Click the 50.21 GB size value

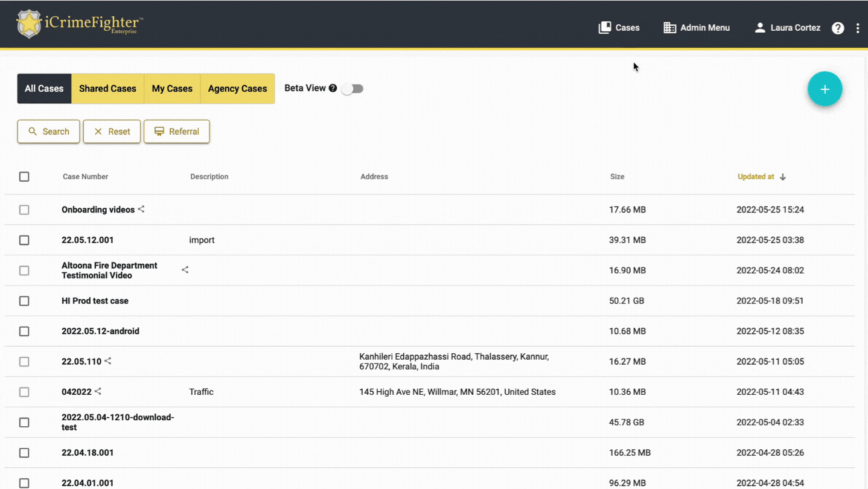point(627,301)
